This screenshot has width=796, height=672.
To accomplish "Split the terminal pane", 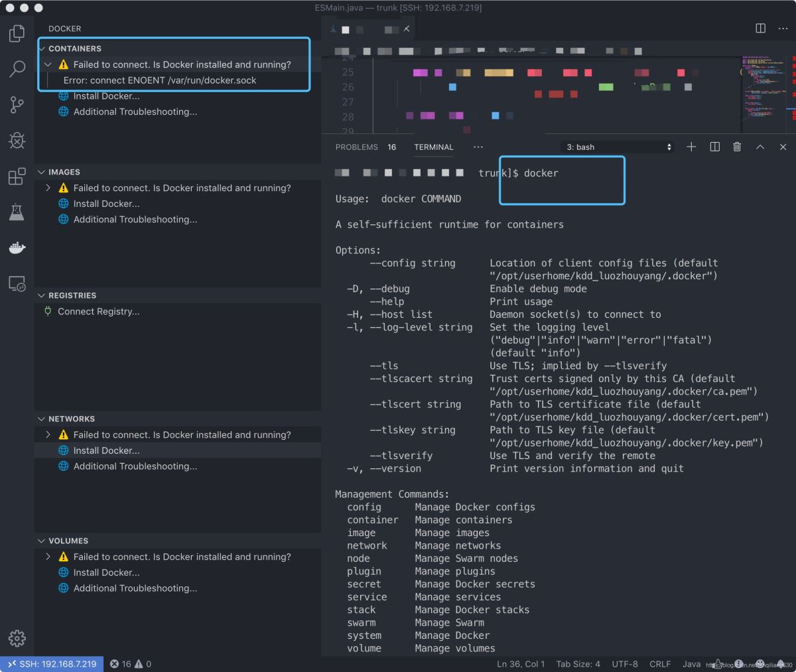I will pyautogui.click(x=714, y=147).
